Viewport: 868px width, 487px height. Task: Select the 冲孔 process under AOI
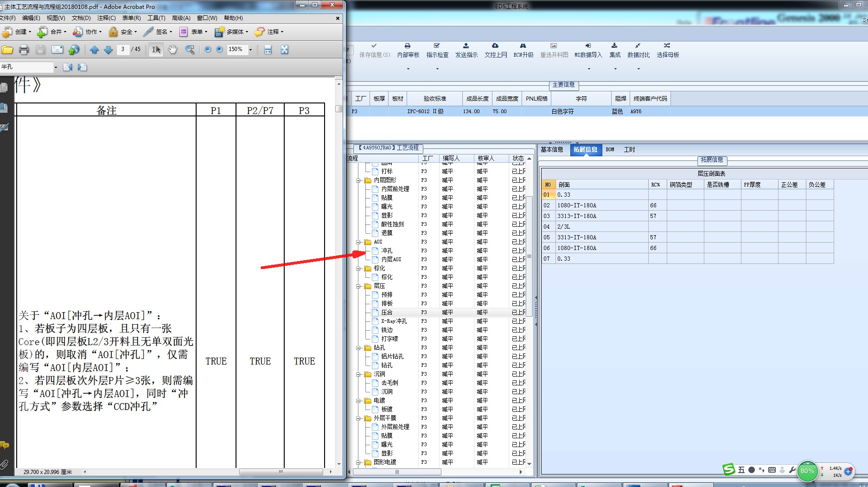(387, 251)
